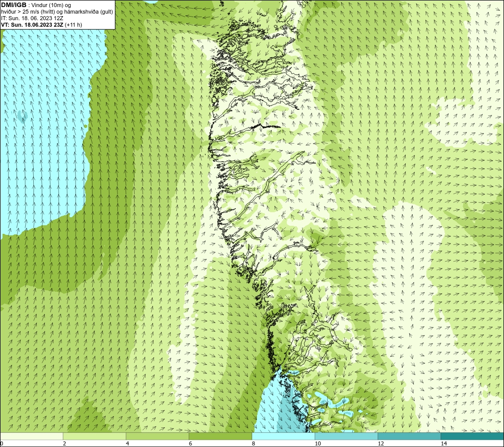
Task: Click the scale label '10'
Action: click(318, 443)
